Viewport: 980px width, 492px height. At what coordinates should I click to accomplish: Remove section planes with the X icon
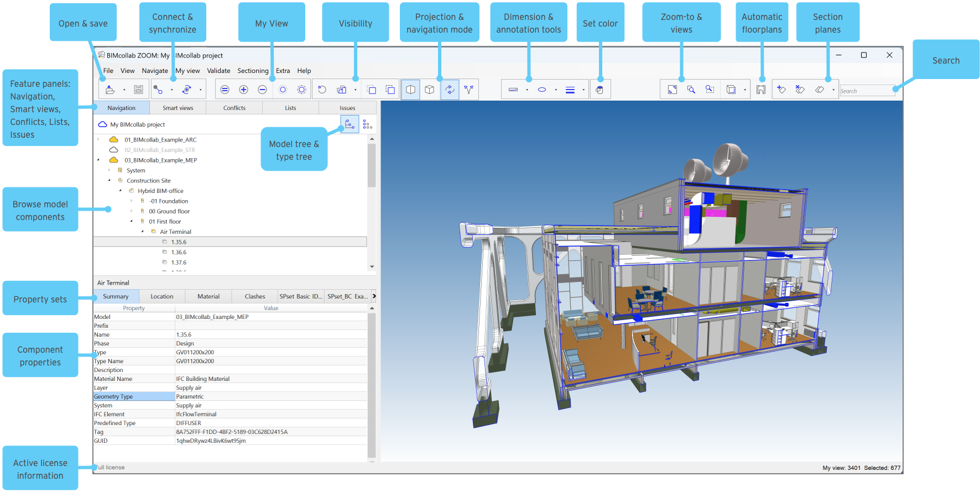click(800, 90)
